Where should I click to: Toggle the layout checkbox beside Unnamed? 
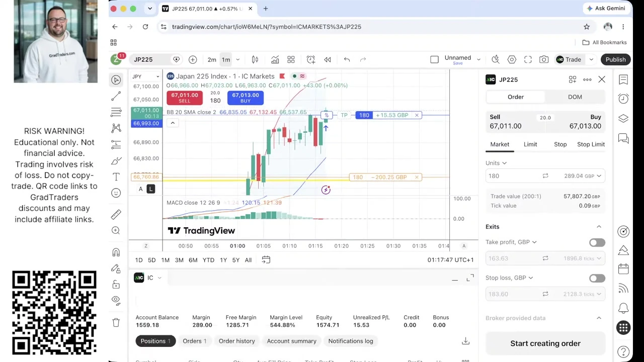[x=435, y=60]
